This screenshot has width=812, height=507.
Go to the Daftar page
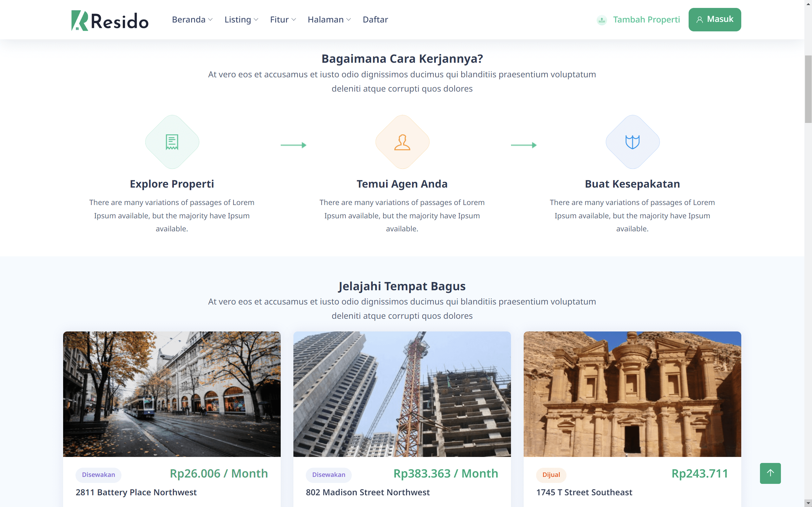375,19
